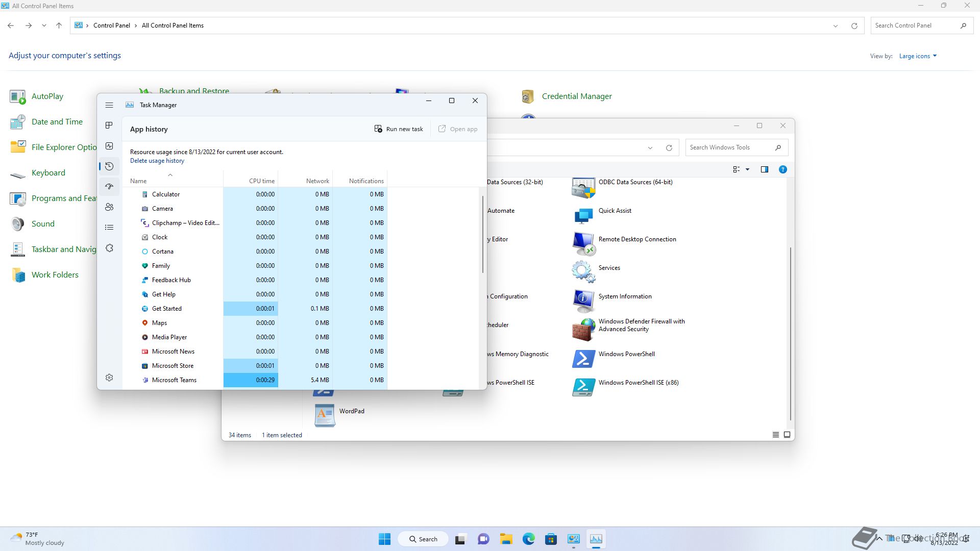Sort by Name column header
980x551 pixels.
(x=173, y=178)
